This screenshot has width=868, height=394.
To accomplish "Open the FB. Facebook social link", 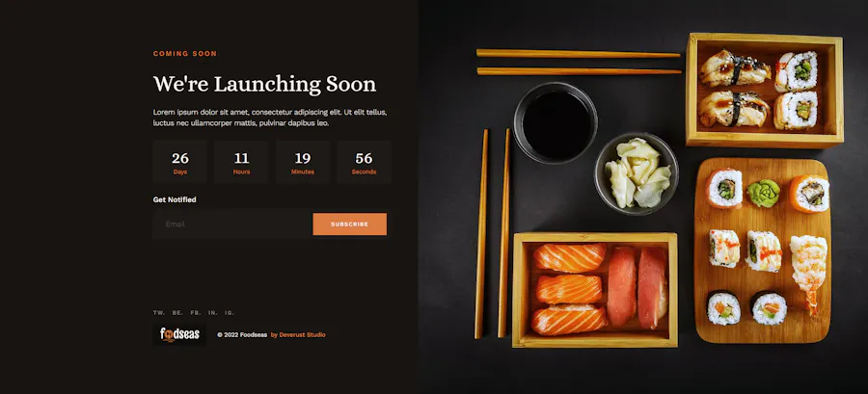I will click(x=196, y=313).
